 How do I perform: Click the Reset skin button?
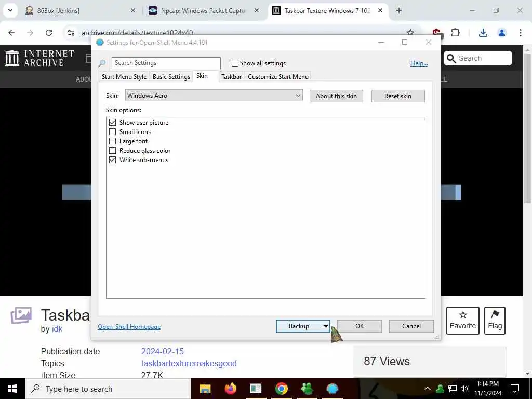coord(397,96)
